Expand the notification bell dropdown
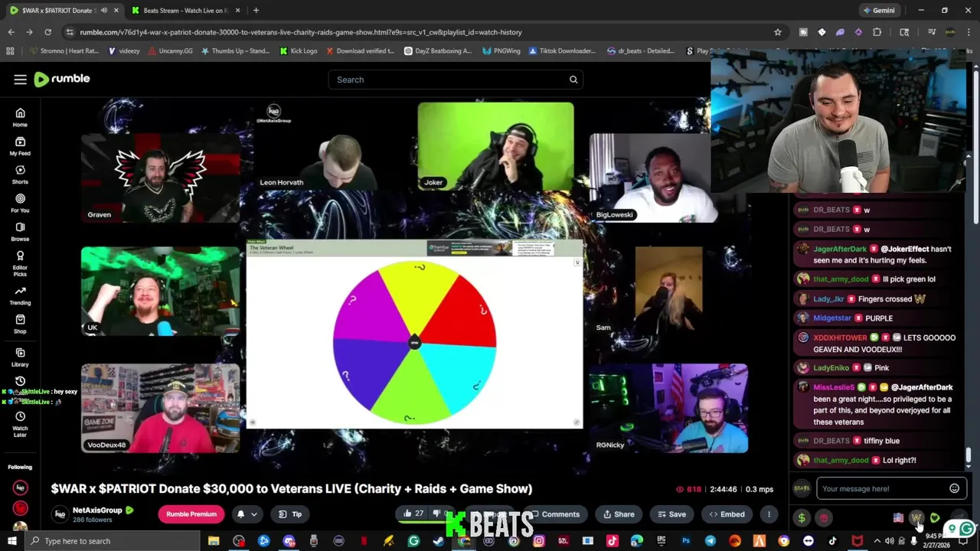 point(253,514)
